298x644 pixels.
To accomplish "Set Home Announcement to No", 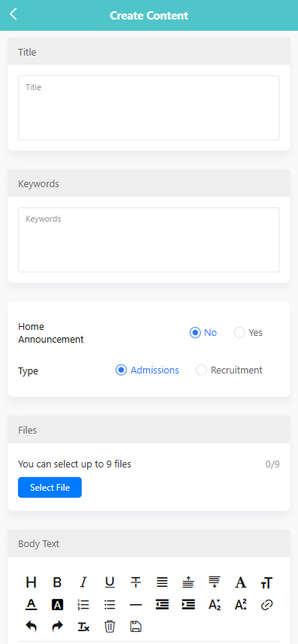I will 203,333.
